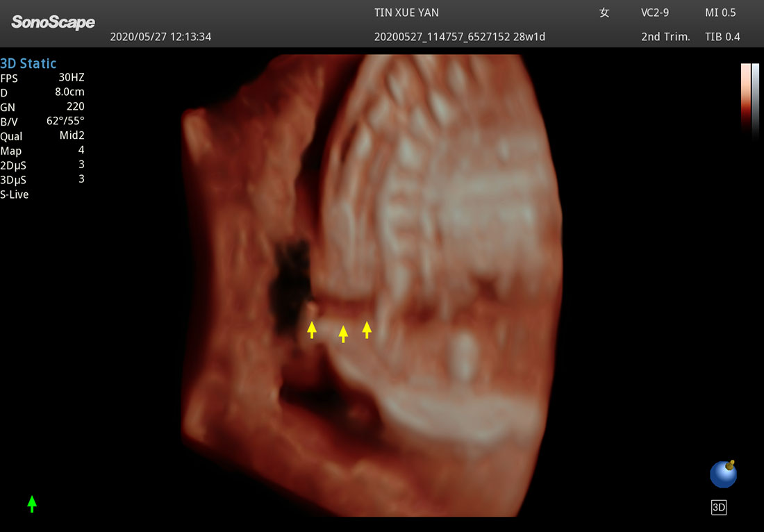Click the Qual parameter label
This screenshot has height=532, width=764.
pos(11,136)
